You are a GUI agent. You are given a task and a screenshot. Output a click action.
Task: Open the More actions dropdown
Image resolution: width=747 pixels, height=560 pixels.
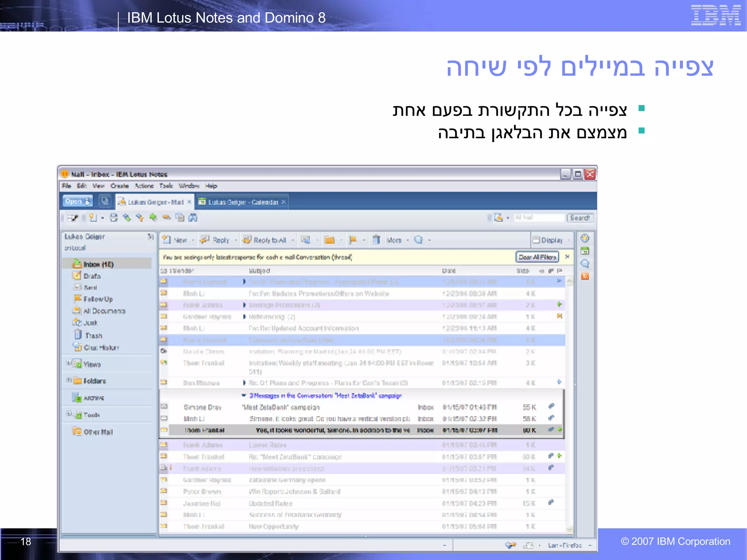[x=397, y=240]
